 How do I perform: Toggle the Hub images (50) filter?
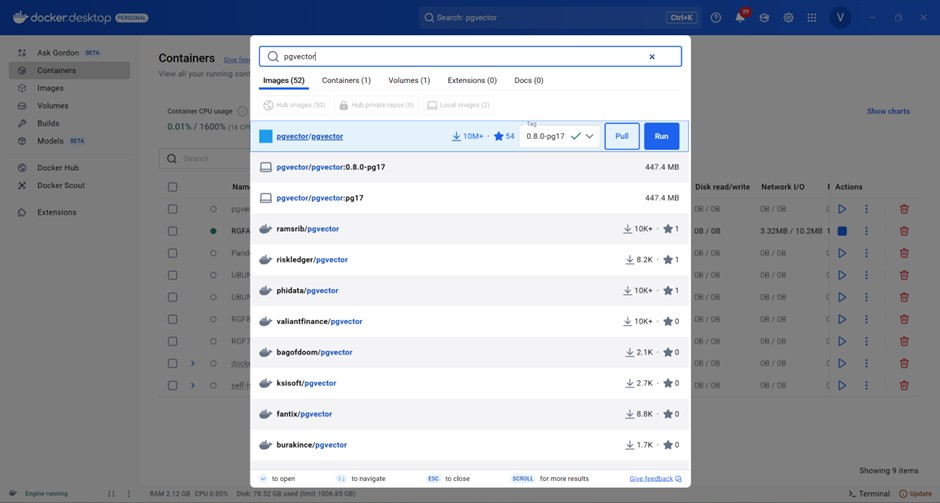coord(295,105)
